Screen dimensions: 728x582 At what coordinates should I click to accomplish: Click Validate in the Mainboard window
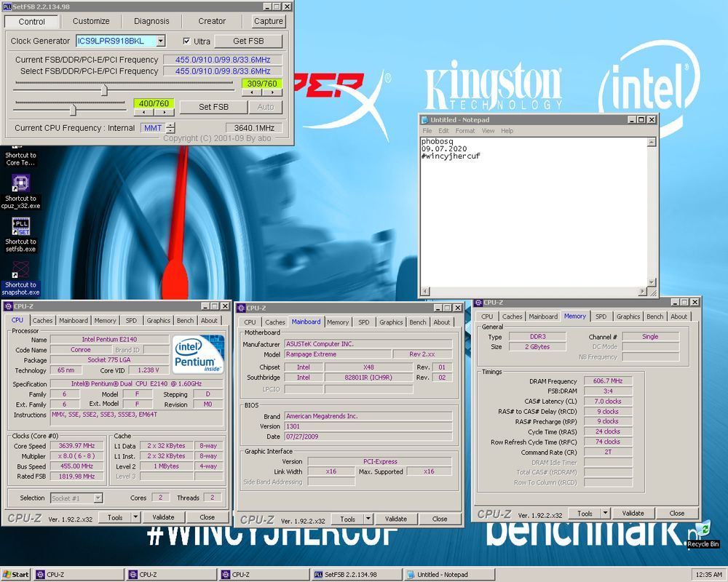point(396,519)
